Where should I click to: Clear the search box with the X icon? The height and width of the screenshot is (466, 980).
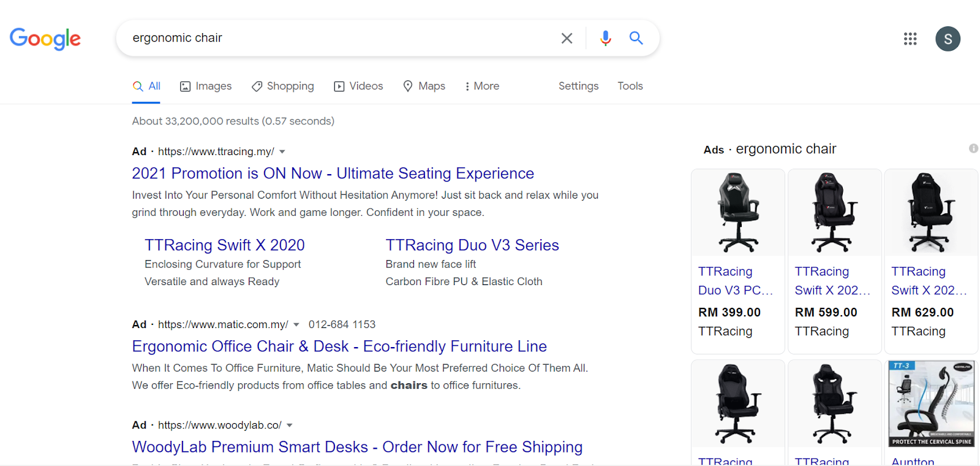tap(567, 38)
